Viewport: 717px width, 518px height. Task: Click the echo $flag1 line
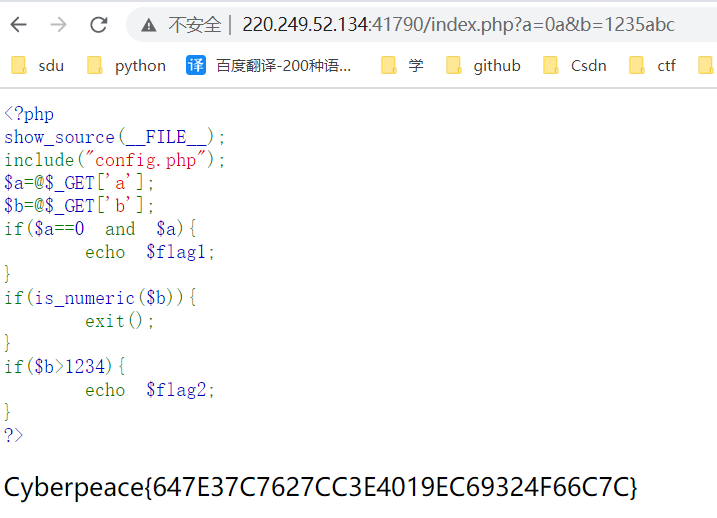click(150, 252)
